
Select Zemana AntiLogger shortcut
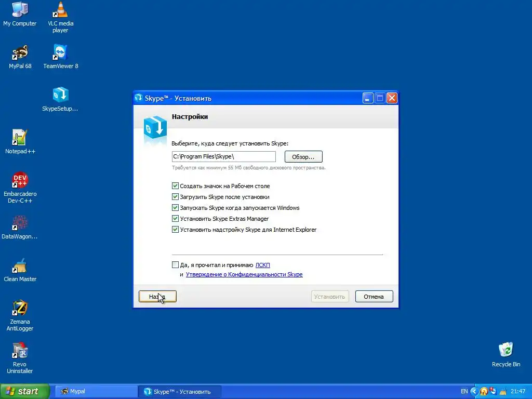[20, 315]
